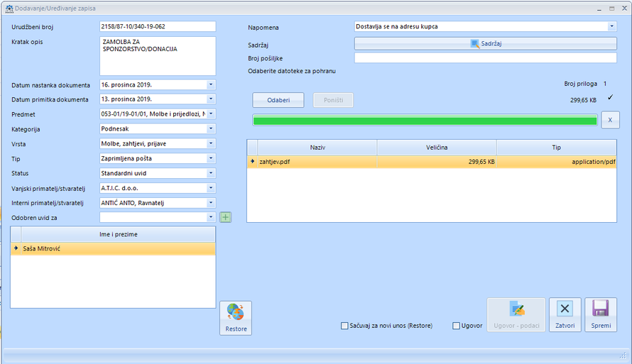The height and width of the screenshot is (364, 632).
Task: Click the X button beside progress bar
Action: click(x=610, y=120)
